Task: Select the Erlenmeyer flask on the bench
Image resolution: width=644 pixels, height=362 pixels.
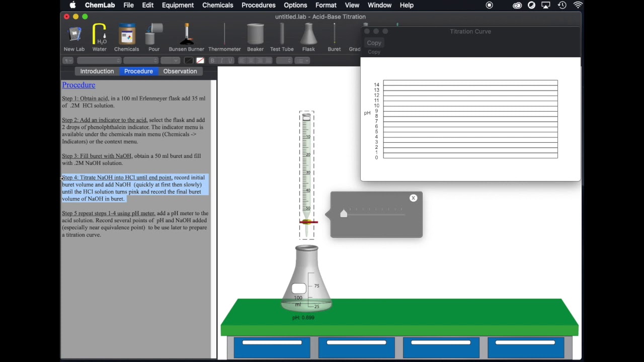Action: coord(306,278)
